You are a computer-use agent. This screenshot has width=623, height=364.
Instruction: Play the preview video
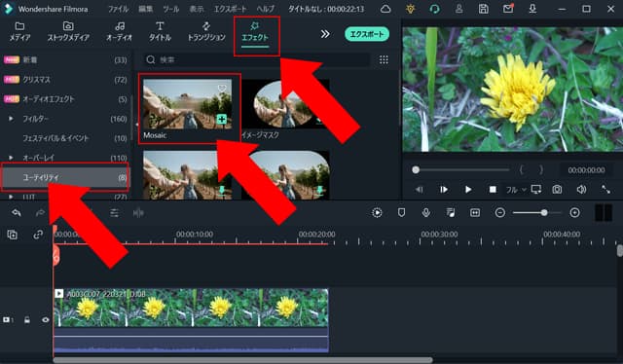[468, 190]
